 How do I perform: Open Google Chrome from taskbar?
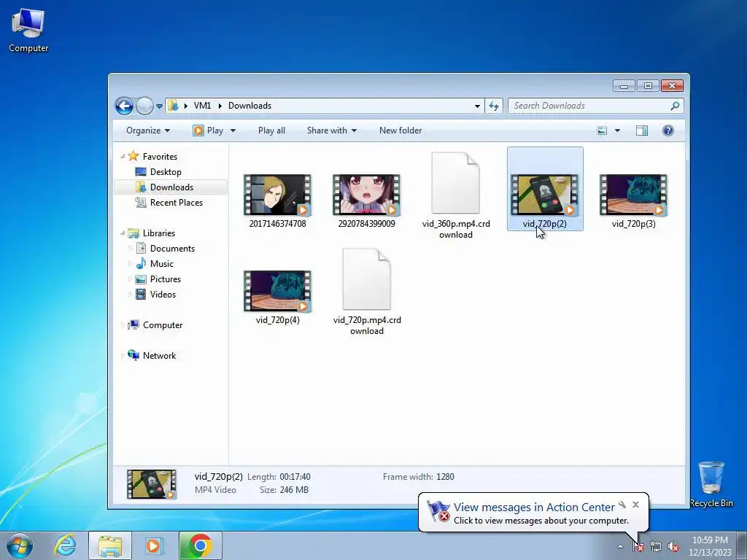pos(200,545)
